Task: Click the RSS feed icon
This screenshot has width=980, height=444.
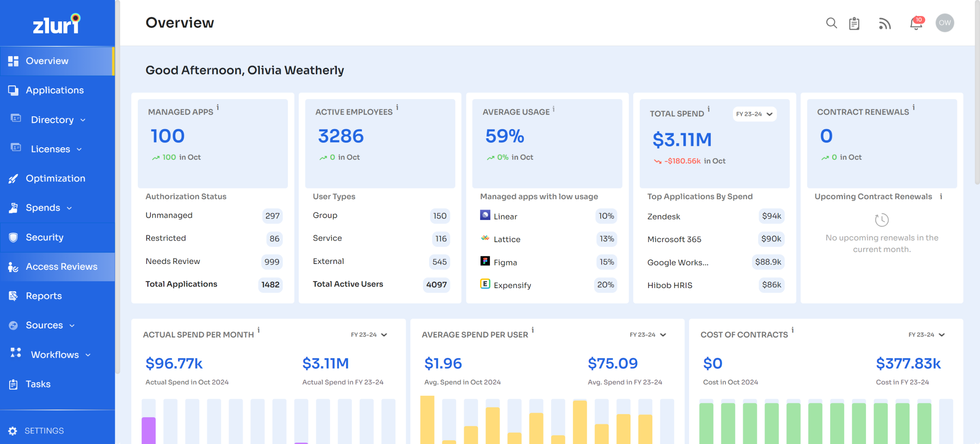Action: tap(884, 24)
